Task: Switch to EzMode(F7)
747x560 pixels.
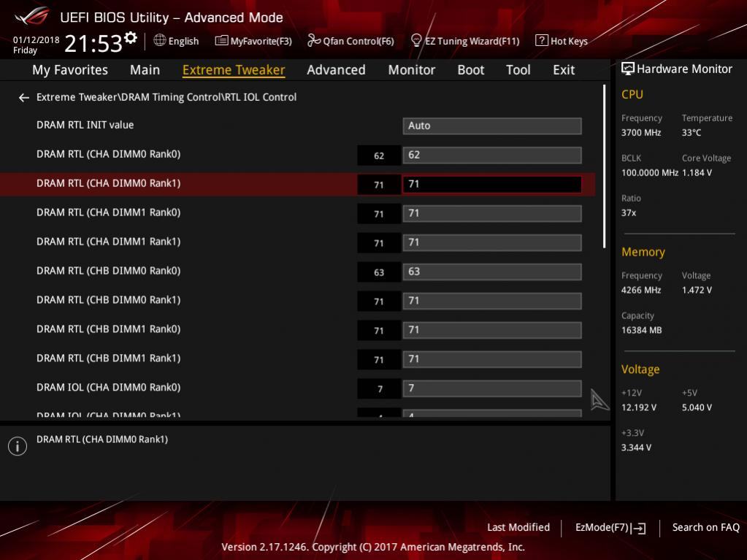Action: point(602,528)
